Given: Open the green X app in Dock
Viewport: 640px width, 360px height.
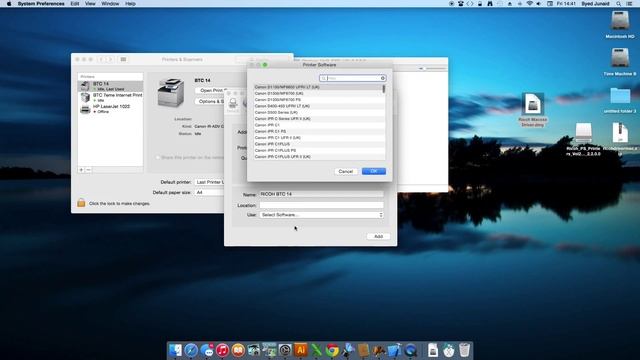Looking at the screenshot, I should 317,350.
